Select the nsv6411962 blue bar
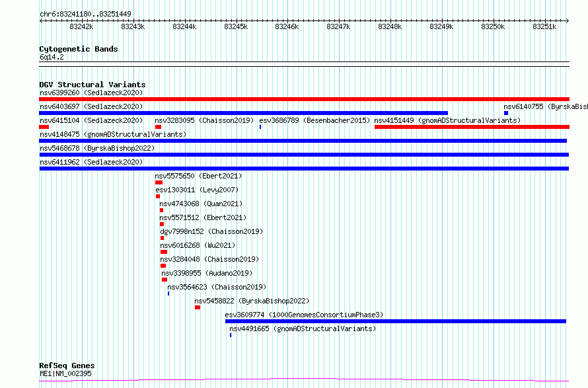The height and width of the screenshot is (388, 588). coord(304,169)
